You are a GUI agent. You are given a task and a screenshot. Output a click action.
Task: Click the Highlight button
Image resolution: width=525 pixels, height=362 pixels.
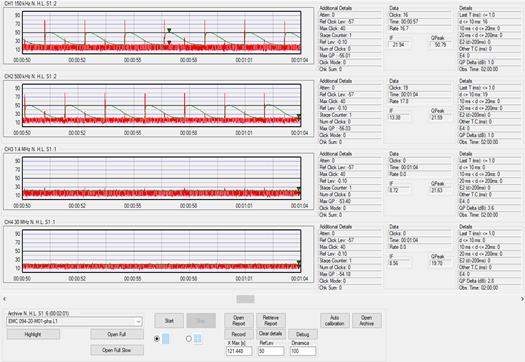[x=33, y=334]
